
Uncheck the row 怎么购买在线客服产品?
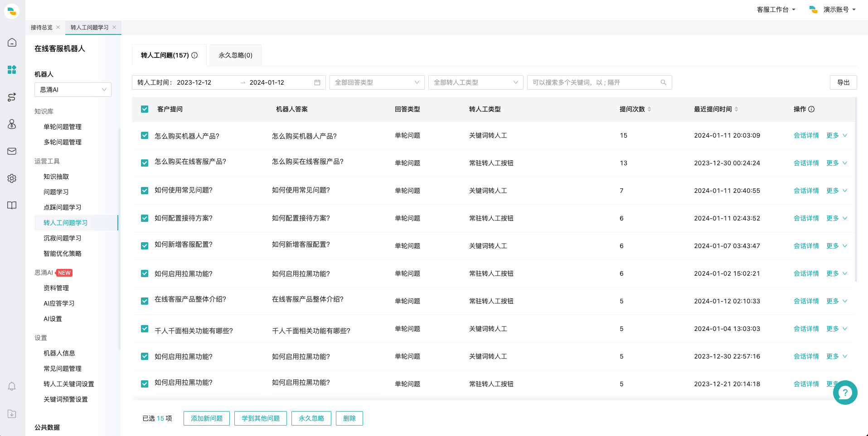[145, 163]
